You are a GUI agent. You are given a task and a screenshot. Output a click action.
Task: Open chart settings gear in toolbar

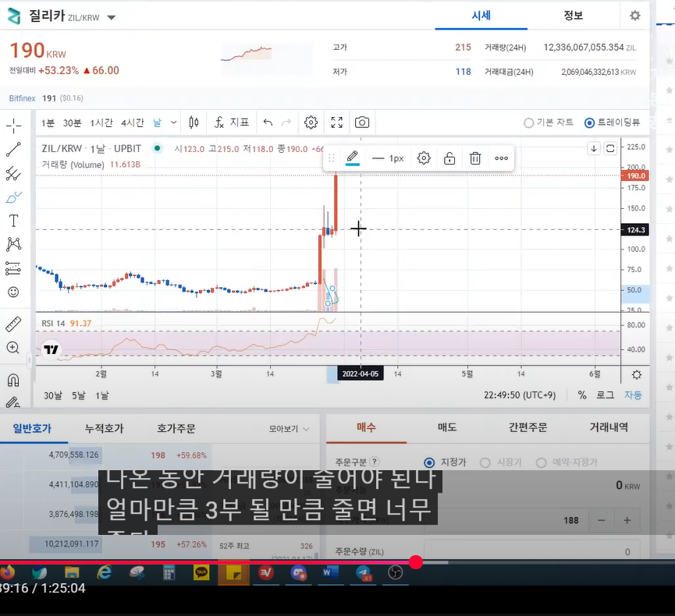(x=311, y=122)
